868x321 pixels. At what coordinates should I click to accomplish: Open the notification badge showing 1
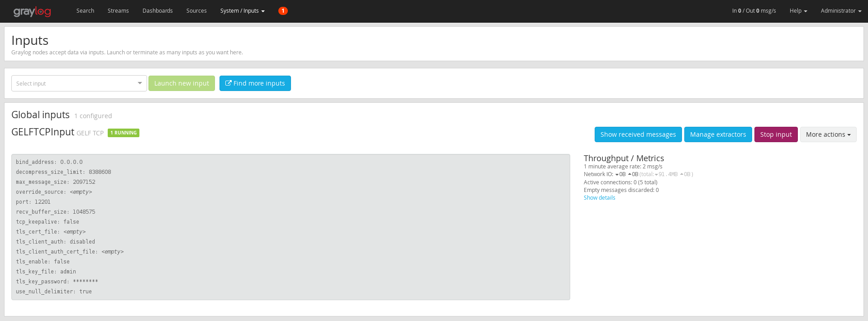click(x=283, y=11)
